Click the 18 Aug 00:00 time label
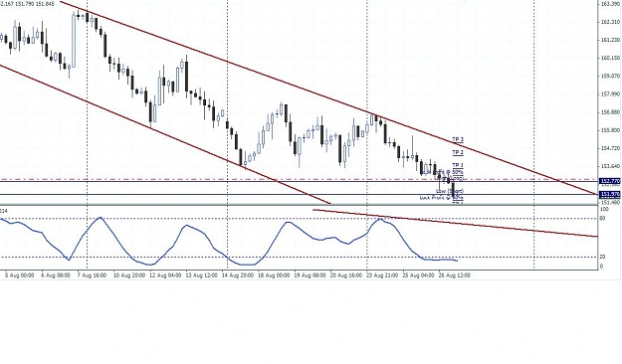The width and height of the screenshot is (622, 364). coord(274,274)
